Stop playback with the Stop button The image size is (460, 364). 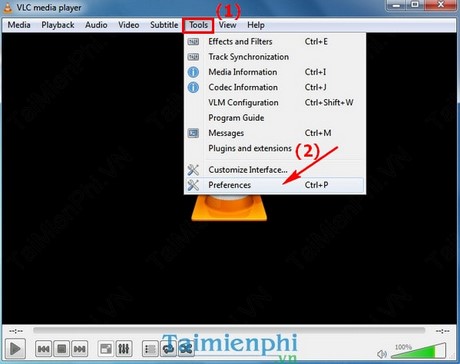61,349
